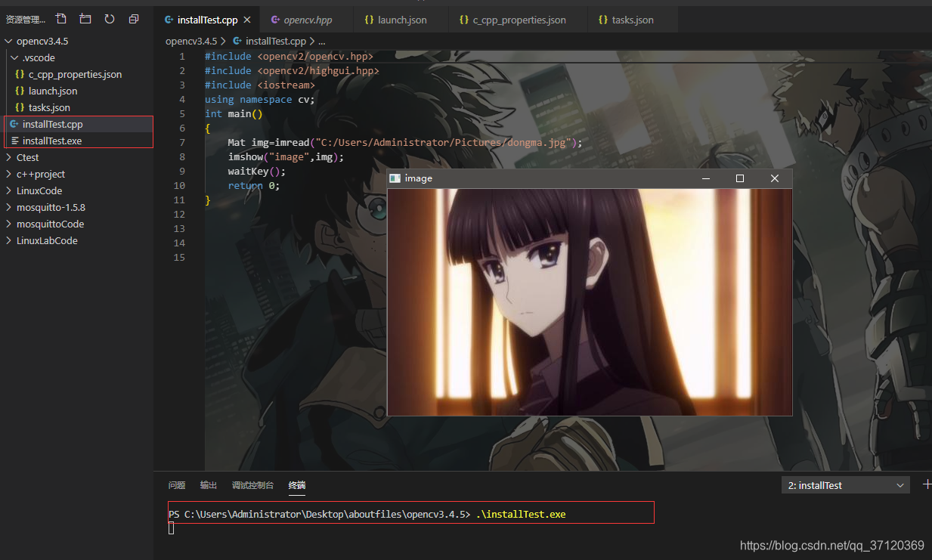The width and height of the screenshot is (932, 560).
Task: Click the JSON braces icon beside c_cpp_properties.json in explorer
Action: tap(20, 74)
